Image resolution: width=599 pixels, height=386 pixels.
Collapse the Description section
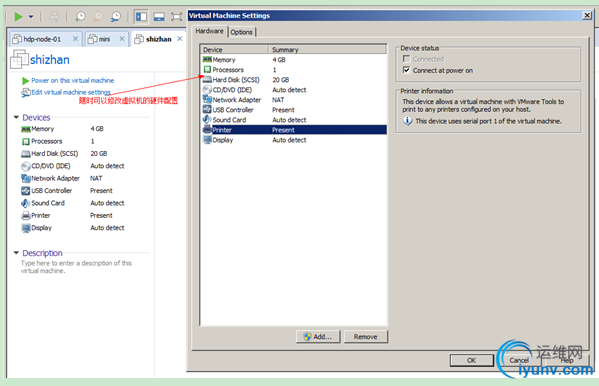pos(16,253)
